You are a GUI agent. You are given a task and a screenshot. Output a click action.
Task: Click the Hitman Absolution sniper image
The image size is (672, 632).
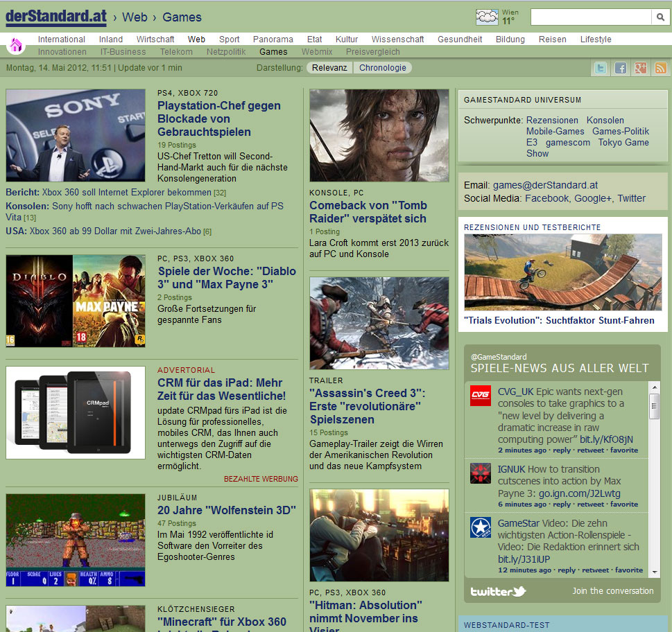379,535
